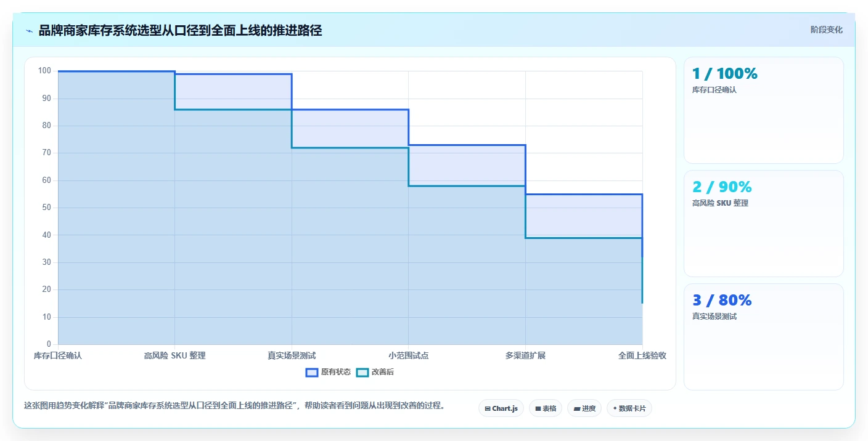Click the icon inside the Chart.js tag
Viewport: 868px width, 441px height.
[x=488, y=408]
